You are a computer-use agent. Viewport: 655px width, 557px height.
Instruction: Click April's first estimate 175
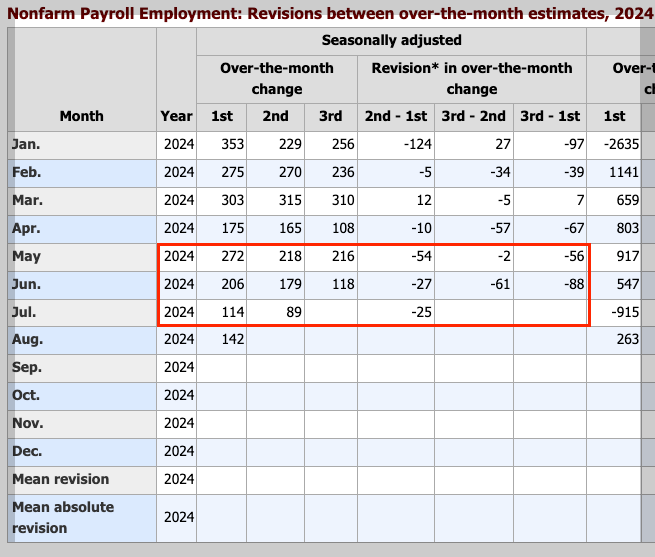(x=233, y=228)
